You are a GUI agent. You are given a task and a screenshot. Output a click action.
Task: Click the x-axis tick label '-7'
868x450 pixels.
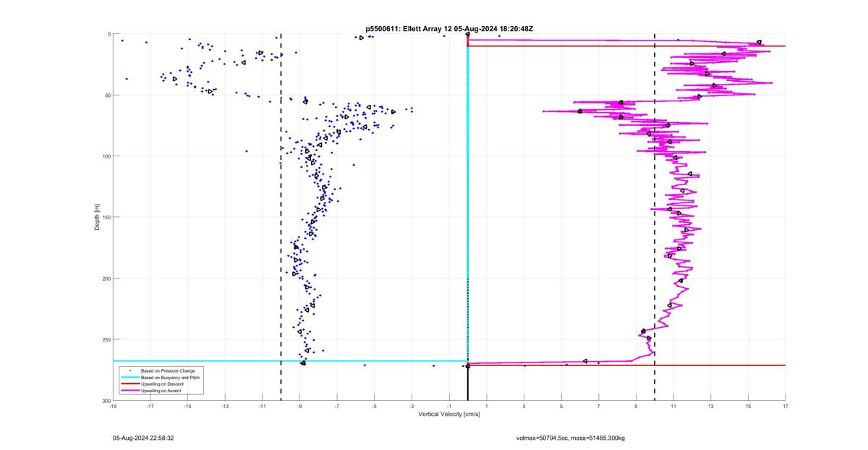[x=337, y=406]
